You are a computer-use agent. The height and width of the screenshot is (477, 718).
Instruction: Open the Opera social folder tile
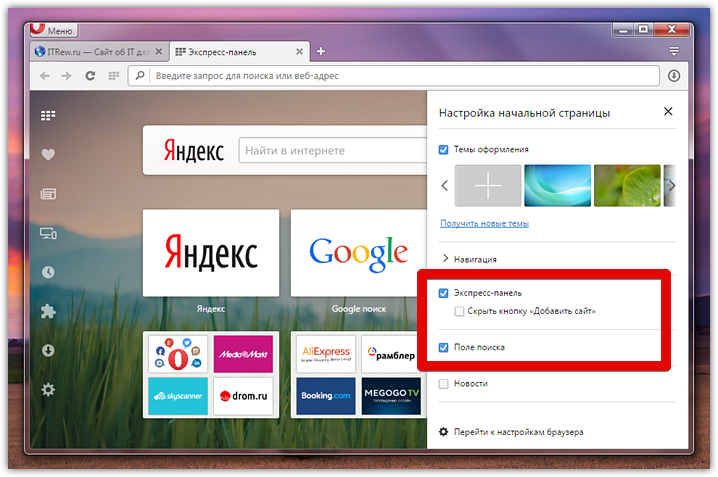click(178, 354)
